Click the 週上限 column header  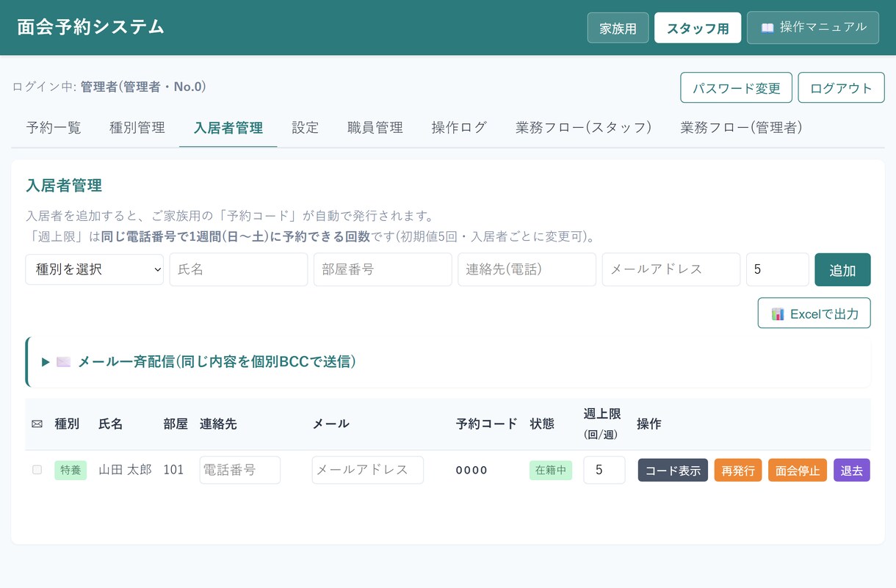(x=601, y=423)
